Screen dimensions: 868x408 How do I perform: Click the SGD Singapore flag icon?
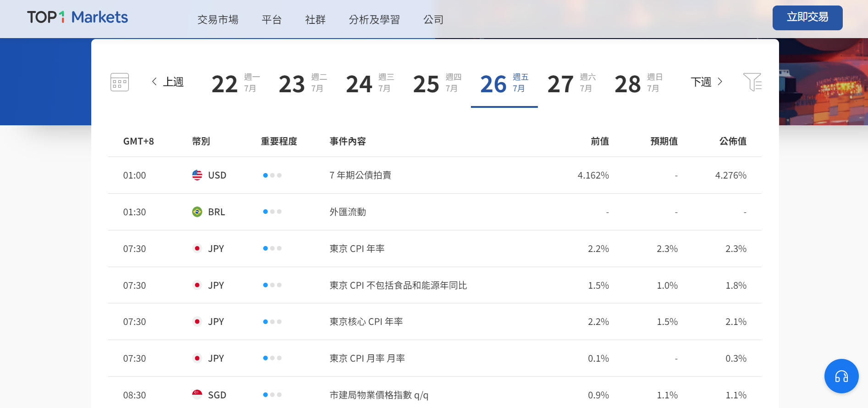click(x=197, y=395)
